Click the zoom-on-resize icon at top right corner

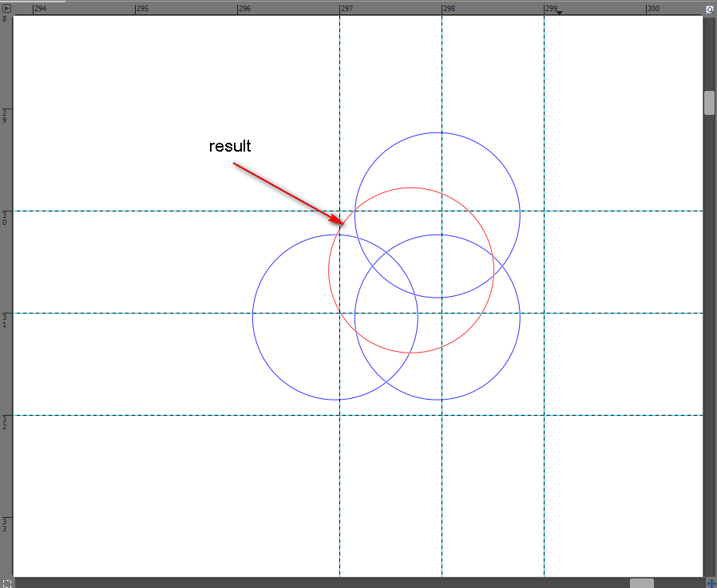click(709, 8)
